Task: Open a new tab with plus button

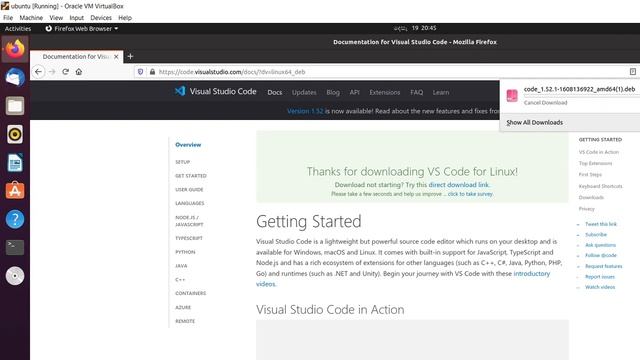Action: (x=130, y=56)
